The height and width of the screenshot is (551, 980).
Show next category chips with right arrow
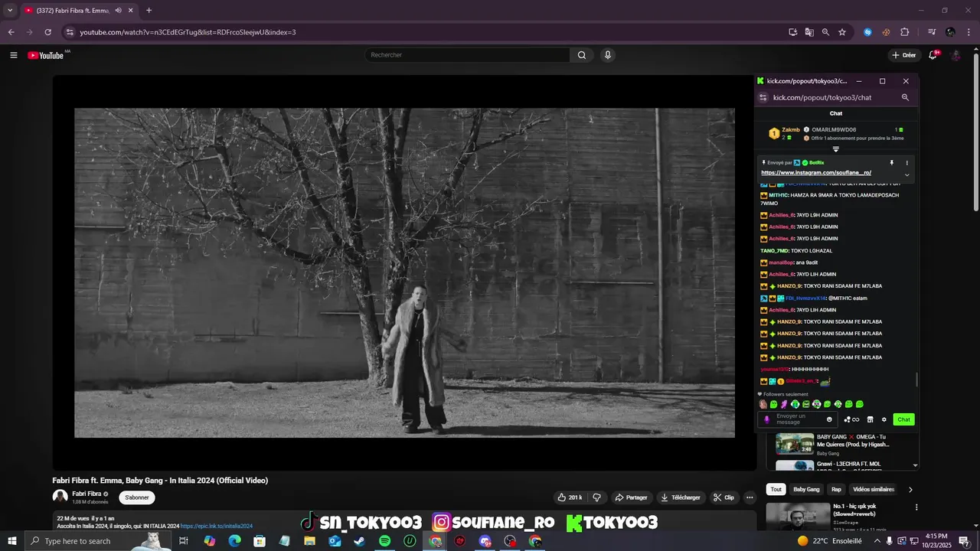910,490
